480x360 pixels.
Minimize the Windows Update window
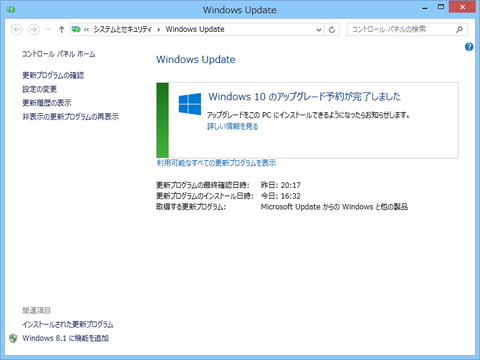[x=425, y=8]
